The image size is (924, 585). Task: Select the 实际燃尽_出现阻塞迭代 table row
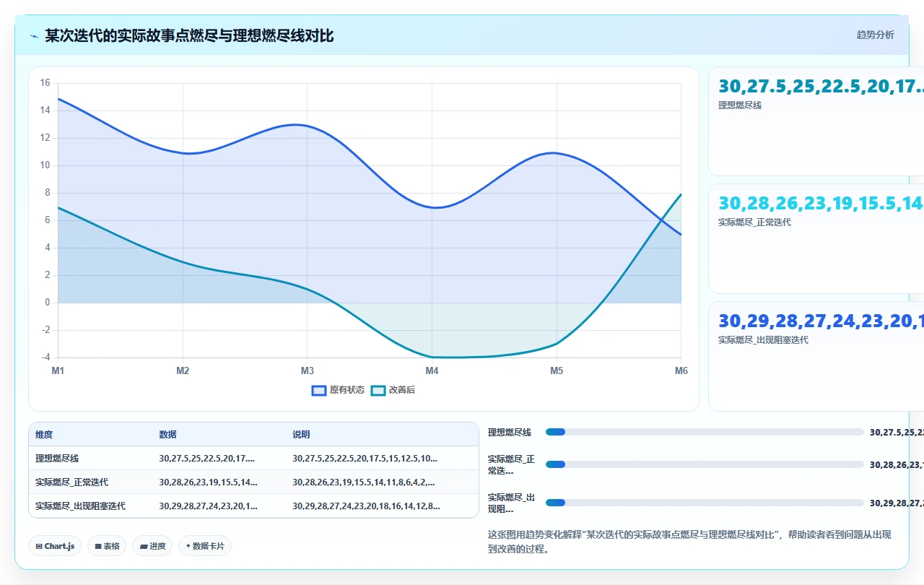[253, 506]
